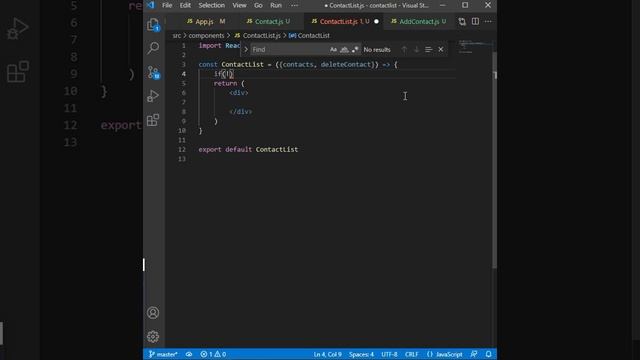The width and height of the screenshot is (640, 360).
Task: Open the Run menu
Action: [276, 5]
